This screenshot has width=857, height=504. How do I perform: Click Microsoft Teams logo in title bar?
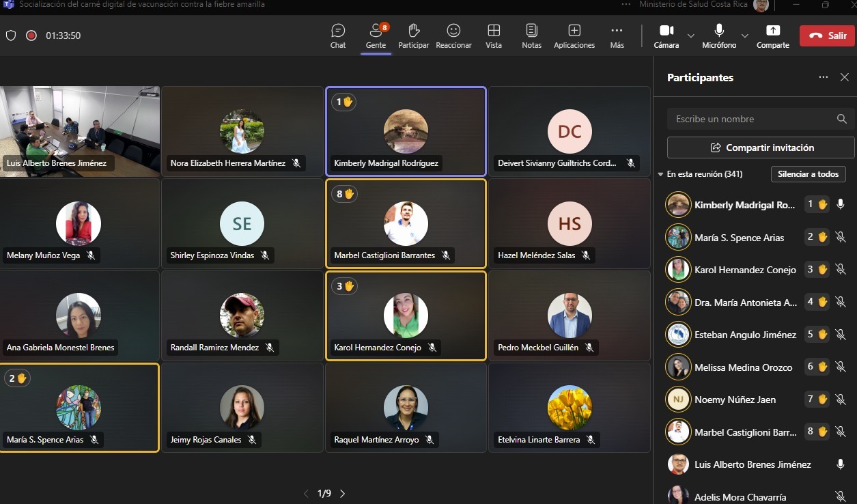point(9,5)
